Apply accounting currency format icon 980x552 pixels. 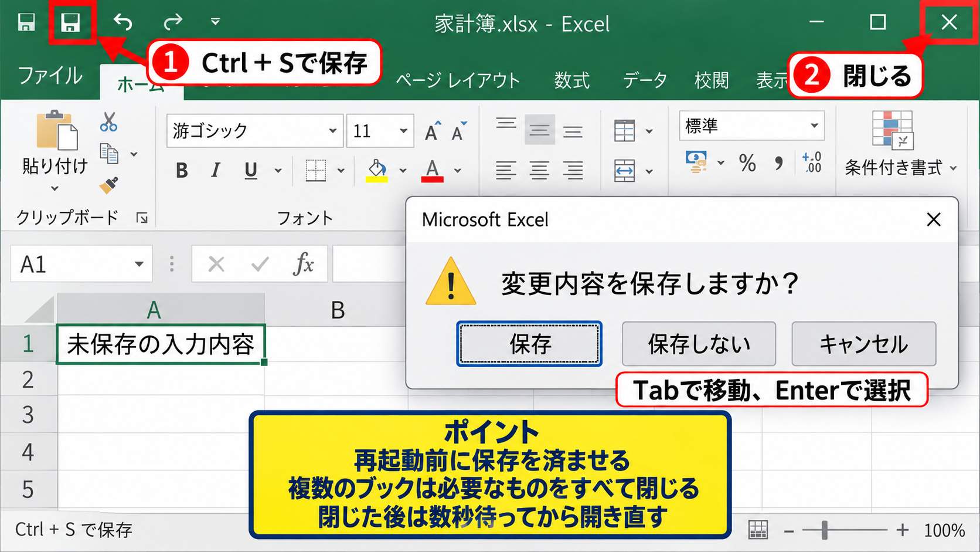(696, 162)
